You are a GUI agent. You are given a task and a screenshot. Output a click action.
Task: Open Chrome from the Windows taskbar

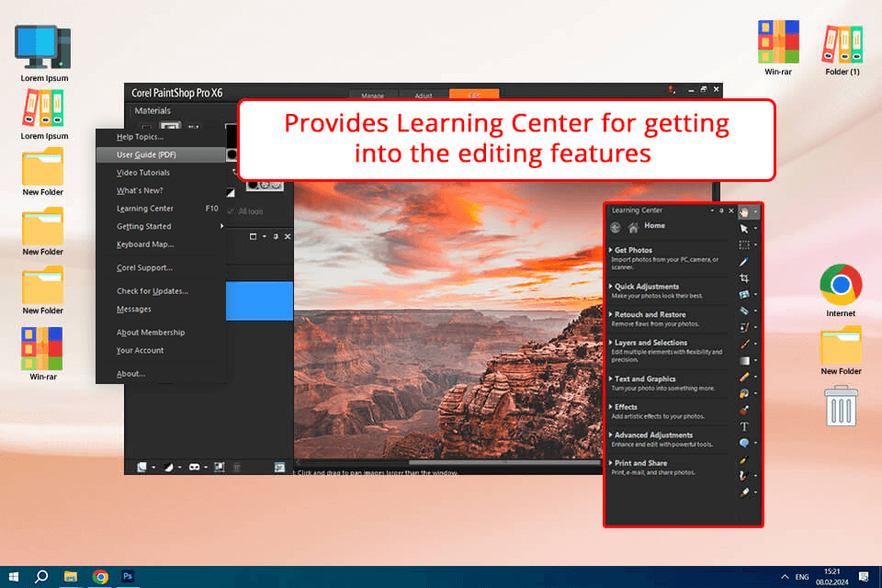[x=100, y=577]
